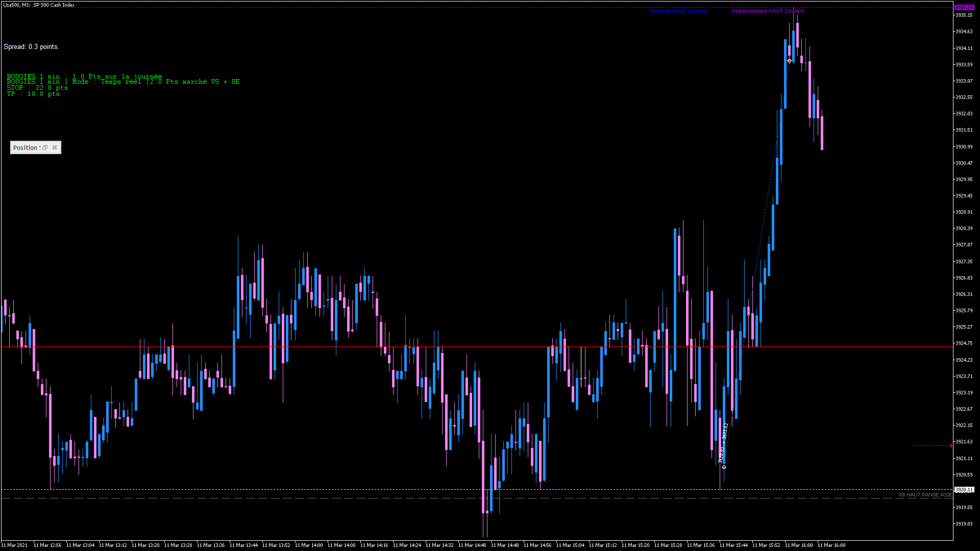Viewport: 980px width, 551px height.
Task: Click the green STOP 22.0 pts label
Action: (37, 88)
